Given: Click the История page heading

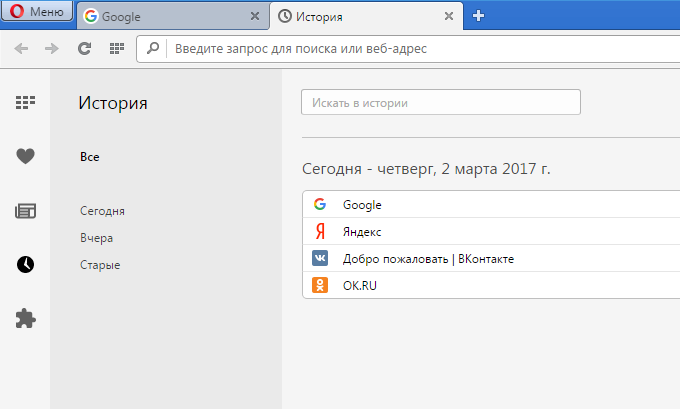Looking at the screenshot, I should [x=113, y=103].
